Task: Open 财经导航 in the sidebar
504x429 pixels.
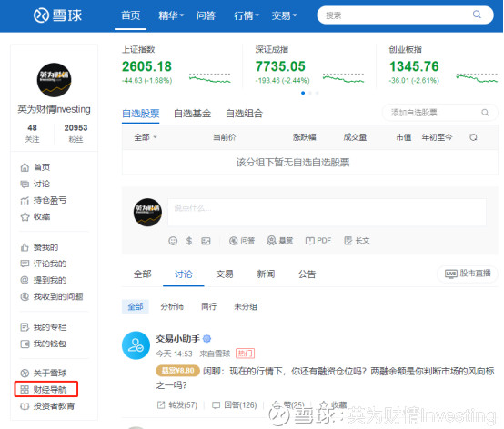Action: (x=44, y=390)
